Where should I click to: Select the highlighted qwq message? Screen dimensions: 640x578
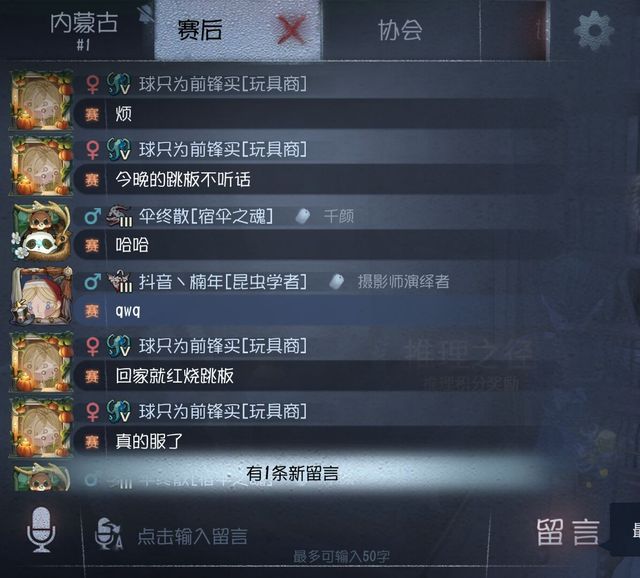(x=286, y=311)
